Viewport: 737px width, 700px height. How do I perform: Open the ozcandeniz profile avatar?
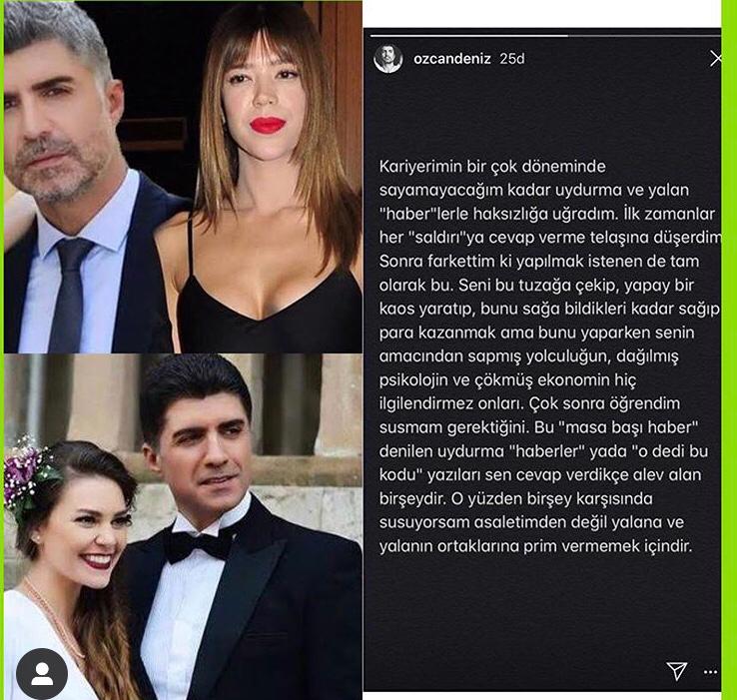click(388, 59)
